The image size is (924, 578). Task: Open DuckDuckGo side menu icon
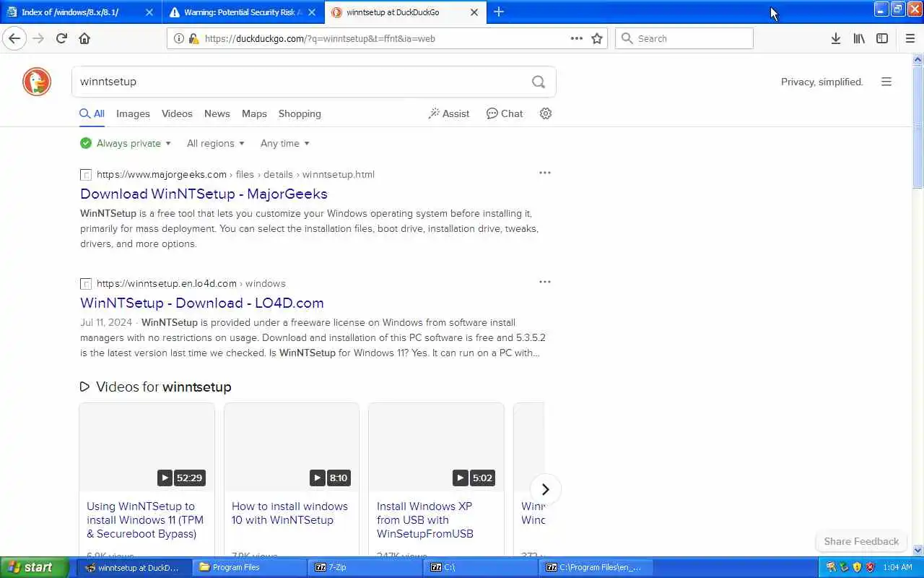(886, 82)
